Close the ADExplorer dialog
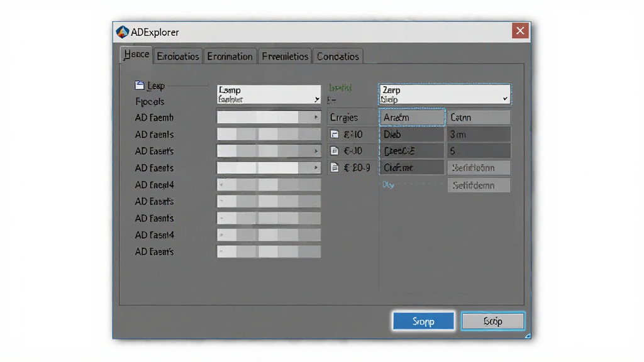The height and width of the screenshot is (362, 644). coord(520,31)
